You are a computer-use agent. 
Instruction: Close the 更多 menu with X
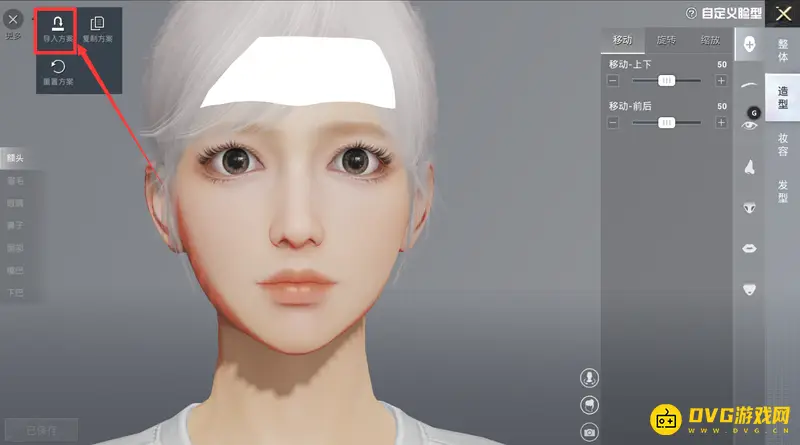click(x=13, y=20)
